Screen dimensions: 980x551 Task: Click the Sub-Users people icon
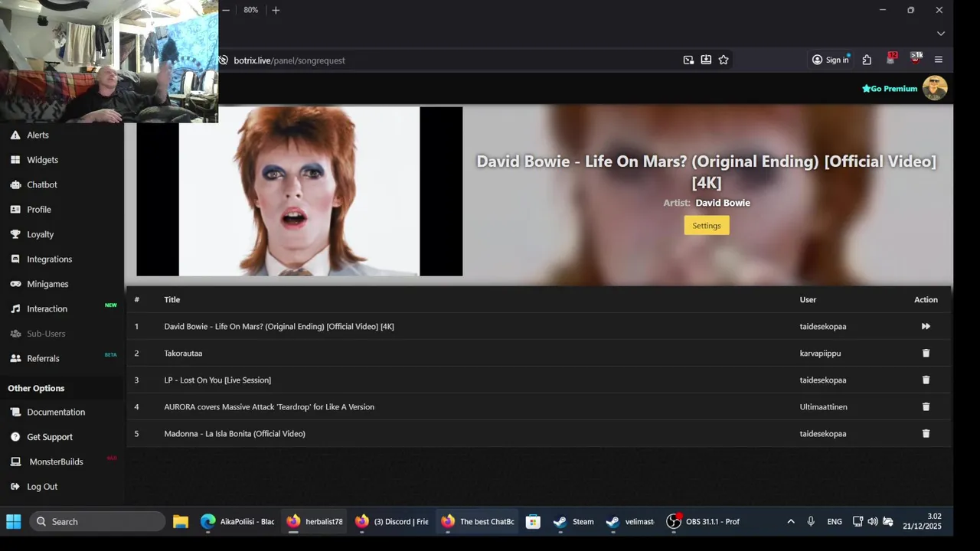tap(15, 334)
